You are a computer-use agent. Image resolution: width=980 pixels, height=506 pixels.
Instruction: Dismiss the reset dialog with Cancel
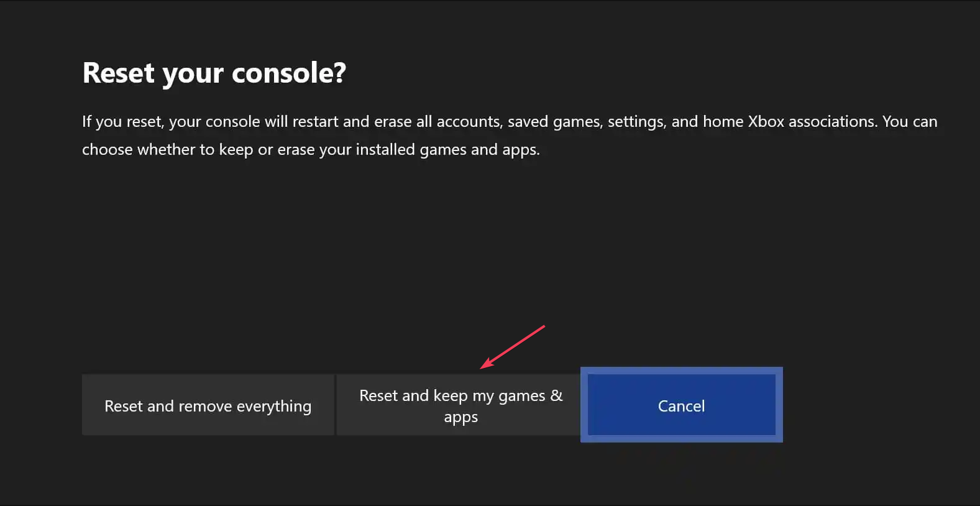[682, 405]
